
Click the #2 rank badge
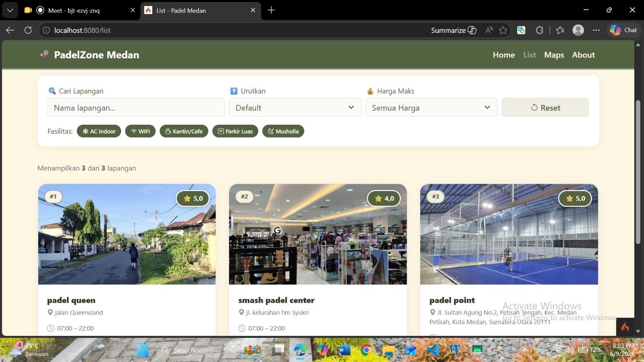coord(244,196)
